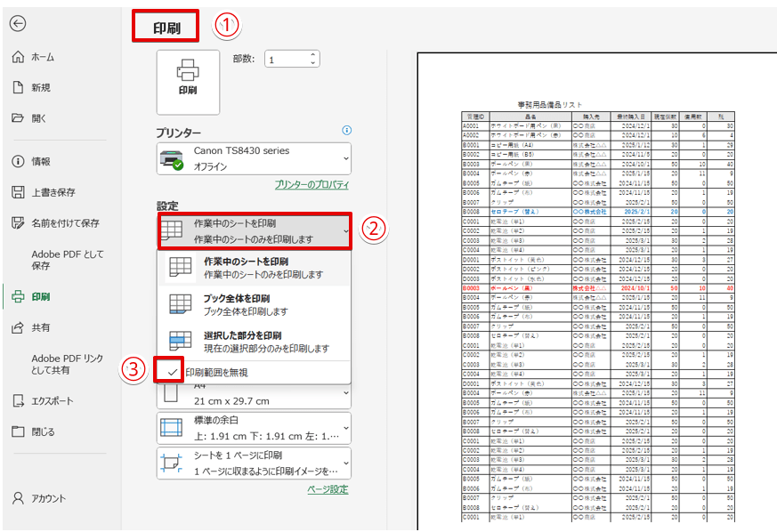
Task: Select 新規 in the sidebar
Action: pos(41,87)
